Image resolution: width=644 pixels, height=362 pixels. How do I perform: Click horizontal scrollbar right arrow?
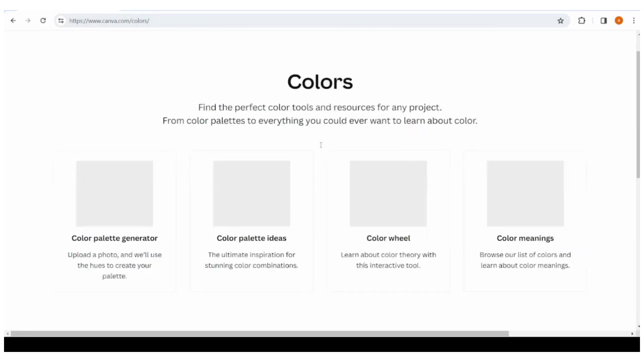(x=632, y=334)
